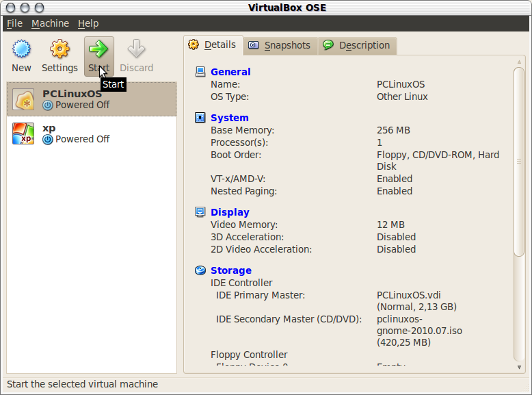Switch to the Snapshots tab
This screenshot has width=532, height=395.
pos(280,45)
